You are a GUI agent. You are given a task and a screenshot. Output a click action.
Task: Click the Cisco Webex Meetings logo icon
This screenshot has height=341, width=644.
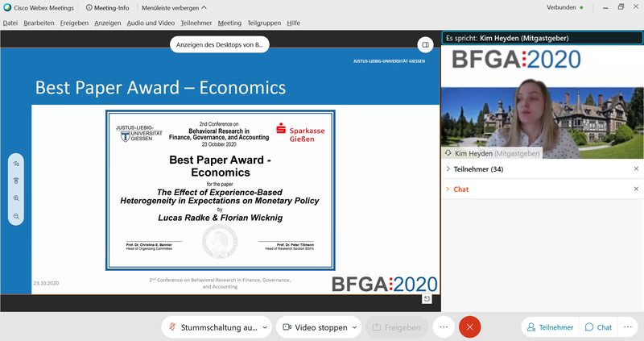[7, 8]
